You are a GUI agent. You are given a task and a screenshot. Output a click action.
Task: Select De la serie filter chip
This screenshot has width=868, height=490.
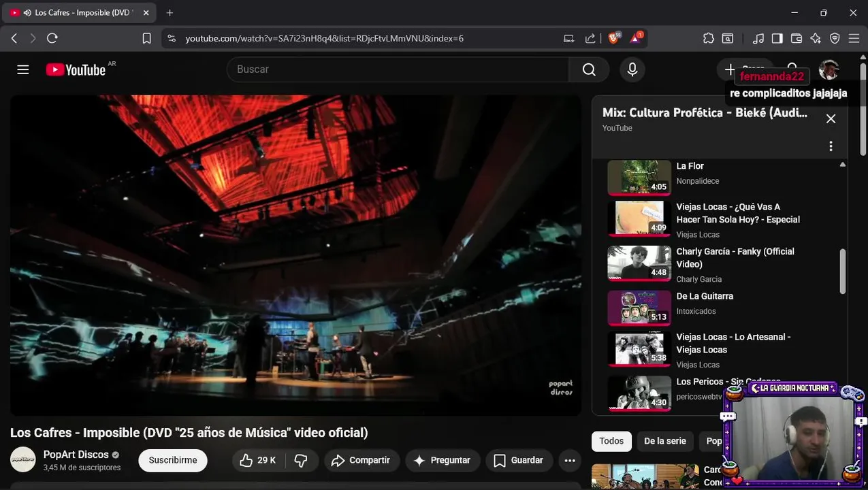pyautogui.click(x=665, y=441)
